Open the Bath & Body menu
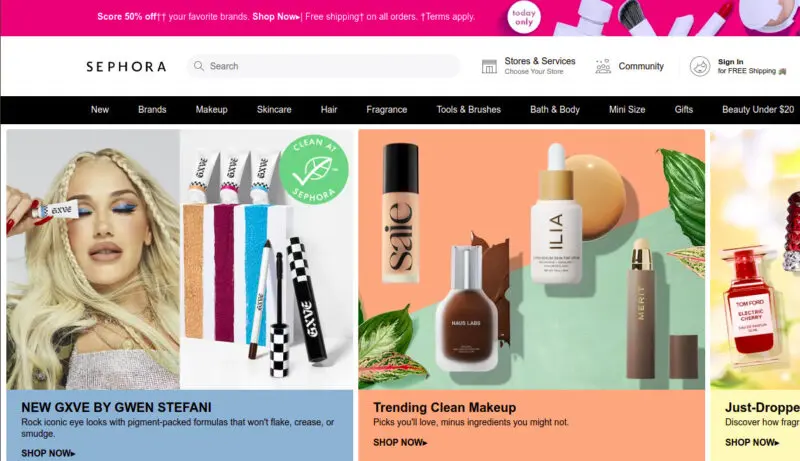800x461 pixels. coord(555,110)
